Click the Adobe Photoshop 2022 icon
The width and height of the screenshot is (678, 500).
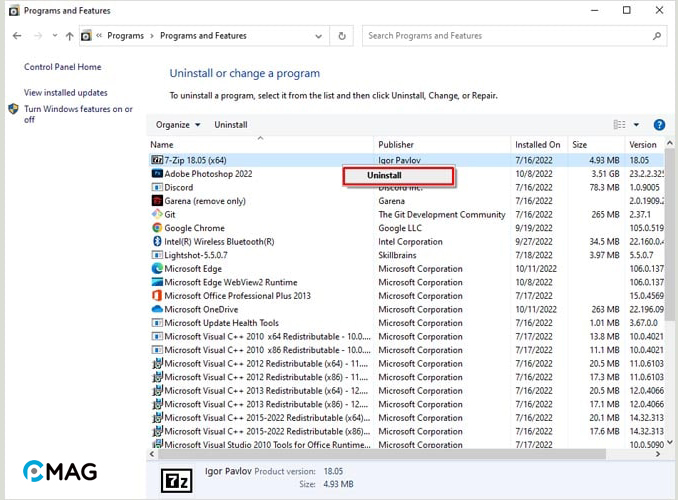coord(157,173)
